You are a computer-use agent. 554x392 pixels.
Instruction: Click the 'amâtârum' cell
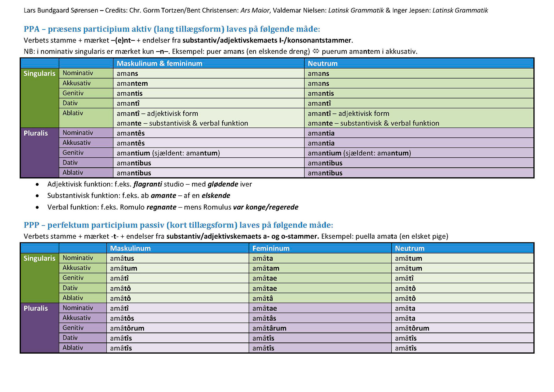point(269,328)
